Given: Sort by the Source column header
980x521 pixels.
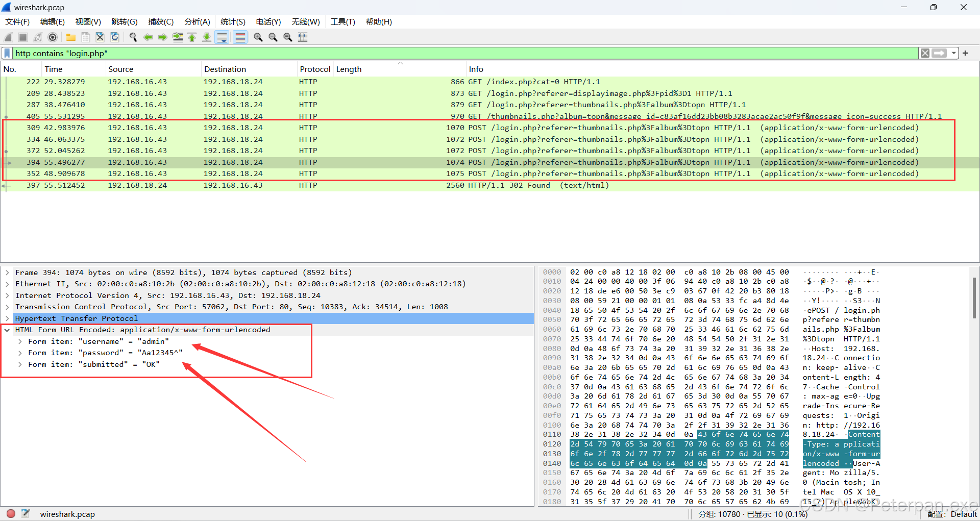Looking at the screenshot, I should pos(153,69).
